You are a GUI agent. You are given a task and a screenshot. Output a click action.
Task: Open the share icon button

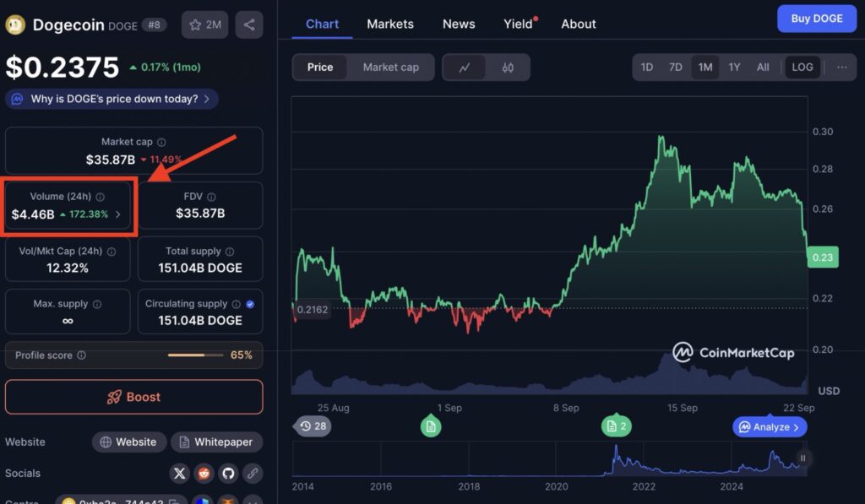[249, 24]
